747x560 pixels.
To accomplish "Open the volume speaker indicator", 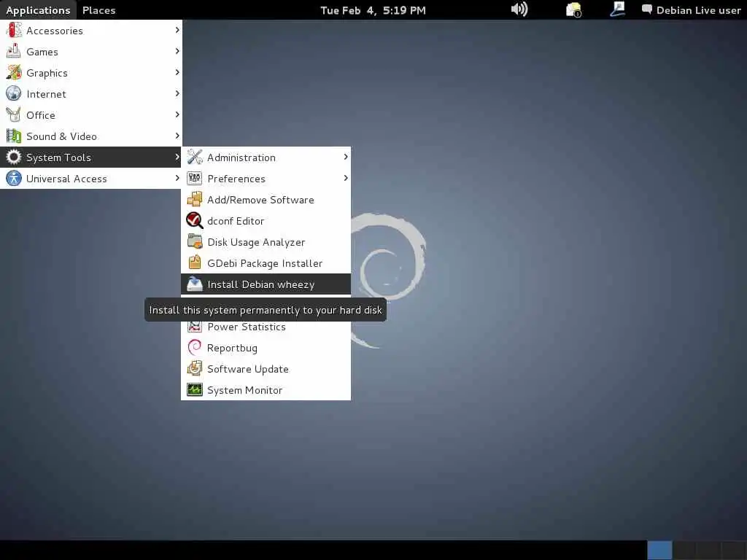I will pyautogui.click(x=519, y=9).
